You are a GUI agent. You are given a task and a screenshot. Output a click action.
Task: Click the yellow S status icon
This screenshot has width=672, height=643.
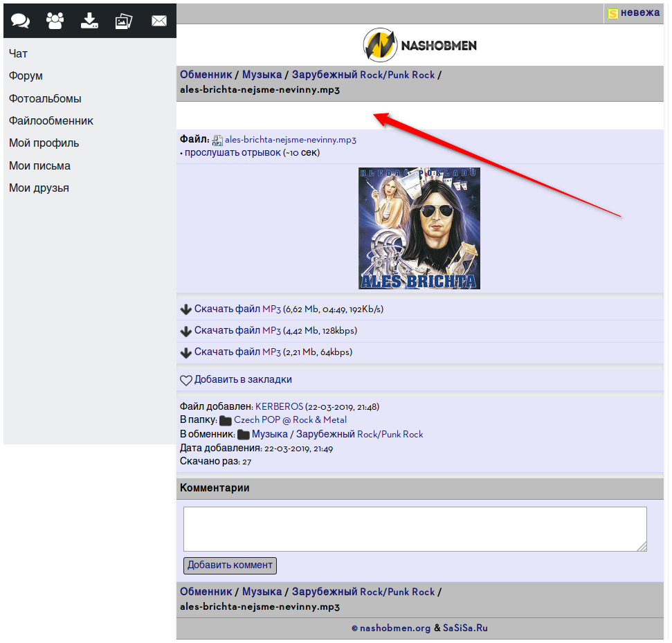tap(613, 14)
